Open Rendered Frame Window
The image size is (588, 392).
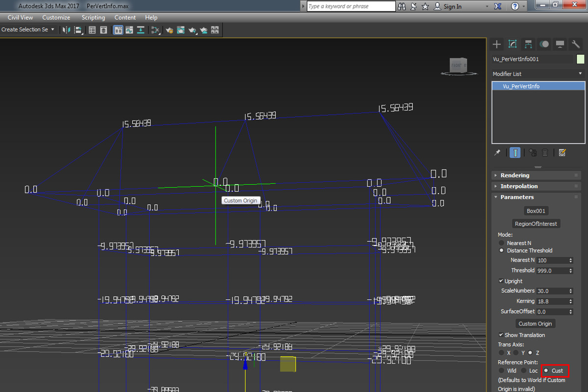tap(181, 30)
